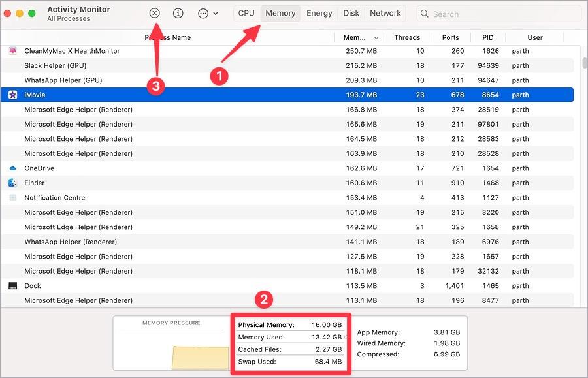Click into the Search field
Screen dimensions: 588x378
click(498, 14)
